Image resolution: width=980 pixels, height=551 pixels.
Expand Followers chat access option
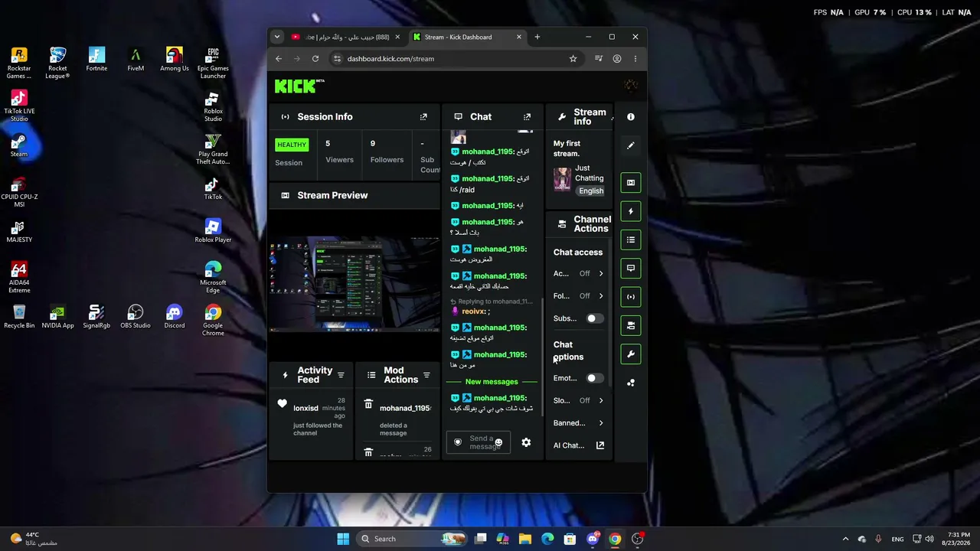tap(578, 295)
